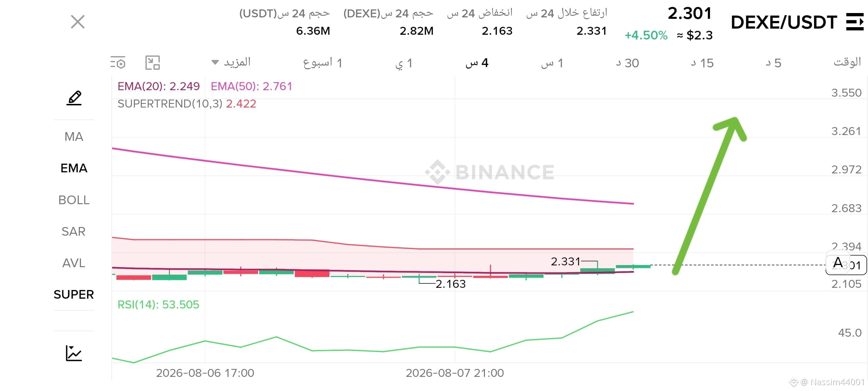The height and width of the screenshot is (391, 868).
Task: Toggle the MA indicator
Action: pyautogui.click(x=74, y=137)
